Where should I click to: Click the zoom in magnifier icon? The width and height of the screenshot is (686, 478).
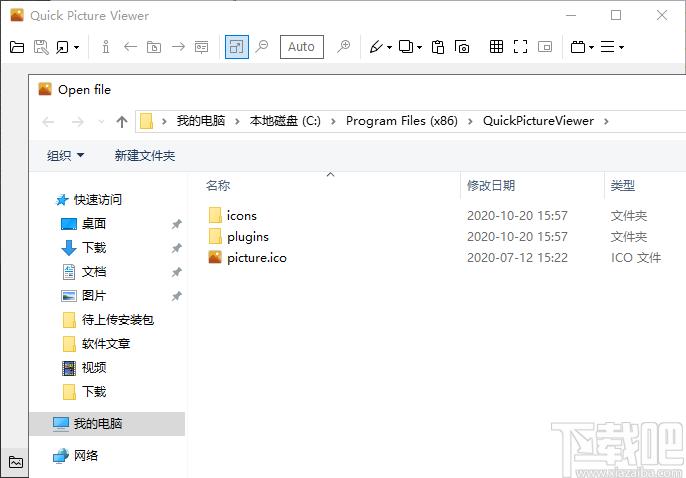(344, 46)
